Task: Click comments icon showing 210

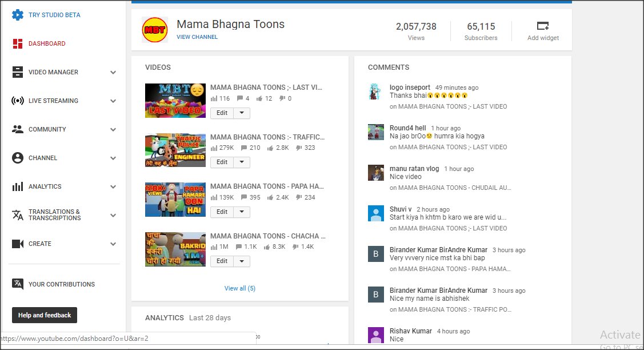Action: pyautogui.click(x=244, y=148)
